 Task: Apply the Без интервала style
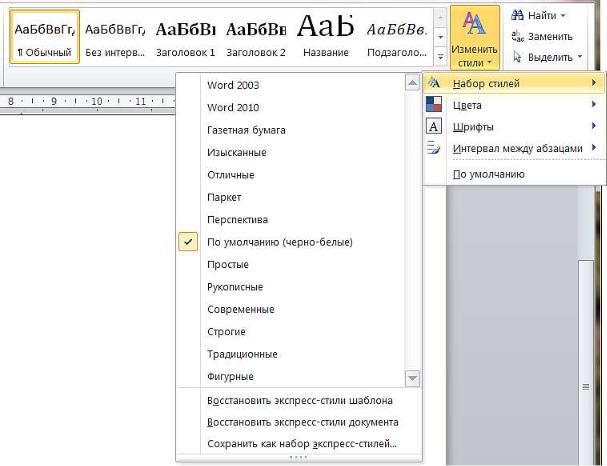(x=115, y=37)
